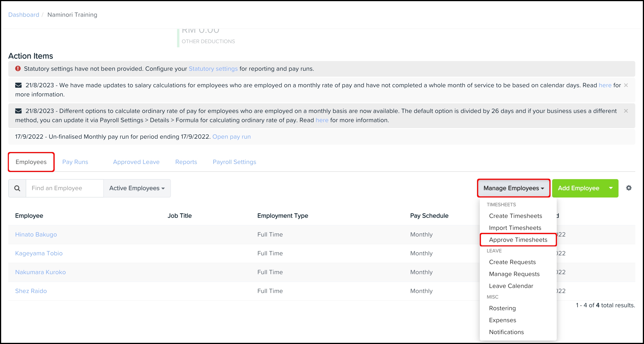Click in the Find an Employee field
Image resolution: width=644 pixels, height=344 pixels.
pyautogui.click(x=65, y=188)
